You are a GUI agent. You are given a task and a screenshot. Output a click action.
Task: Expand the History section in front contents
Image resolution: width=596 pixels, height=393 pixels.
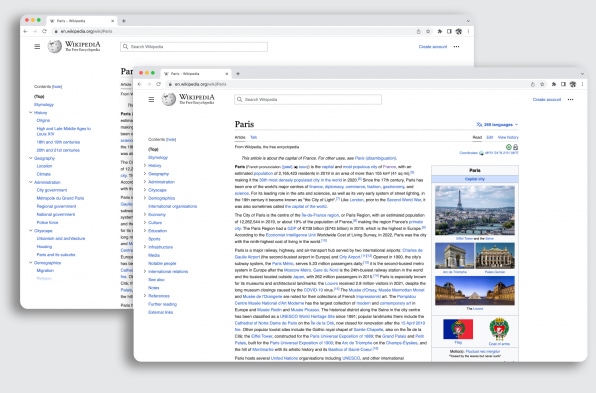click(145, 166)
